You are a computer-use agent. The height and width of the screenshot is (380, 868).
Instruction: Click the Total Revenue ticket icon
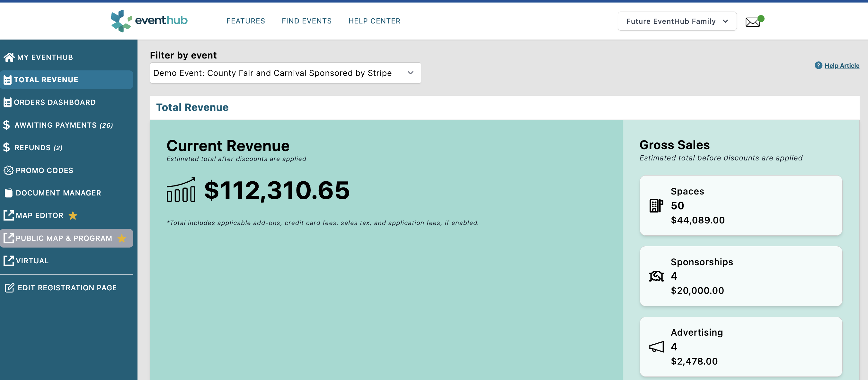pos(7,80)
